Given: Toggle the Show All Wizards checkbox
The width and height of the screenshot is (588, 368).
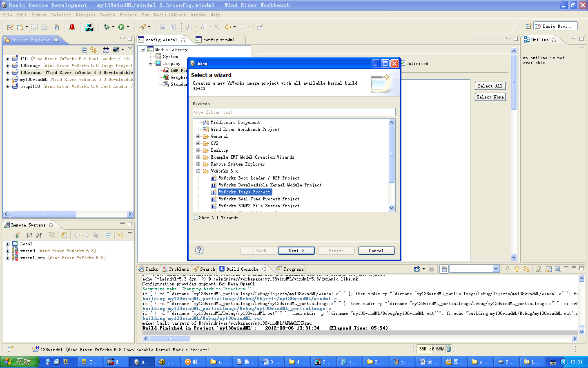Looking at the screenshot, I should tap(195, 218).
